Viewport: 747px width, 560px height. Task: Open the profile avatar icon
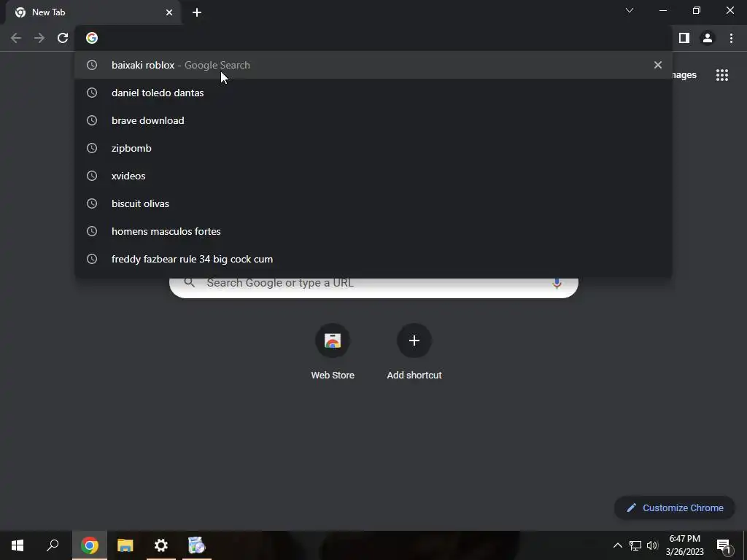pos(708,38)
